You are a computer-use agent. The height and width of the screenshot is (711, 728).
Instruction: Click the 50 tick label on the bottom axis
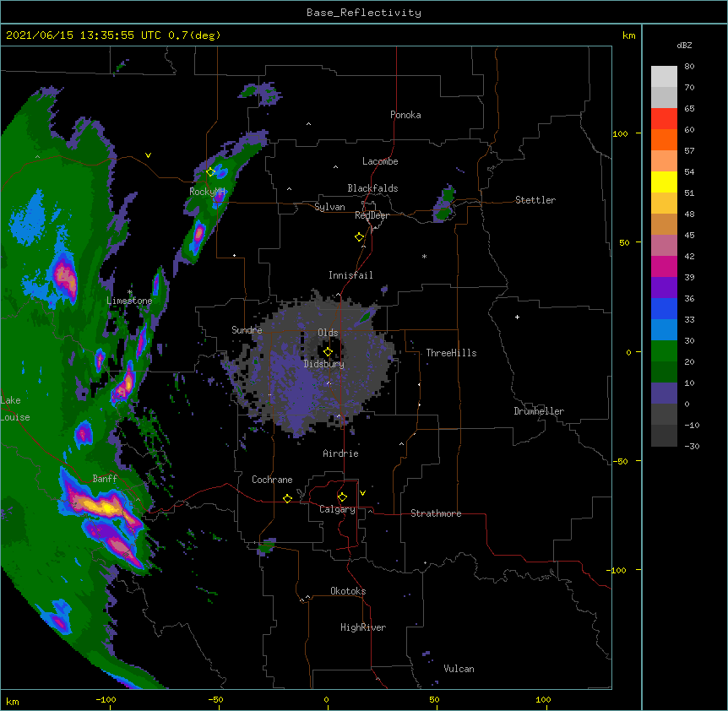[x=433, y=699]
